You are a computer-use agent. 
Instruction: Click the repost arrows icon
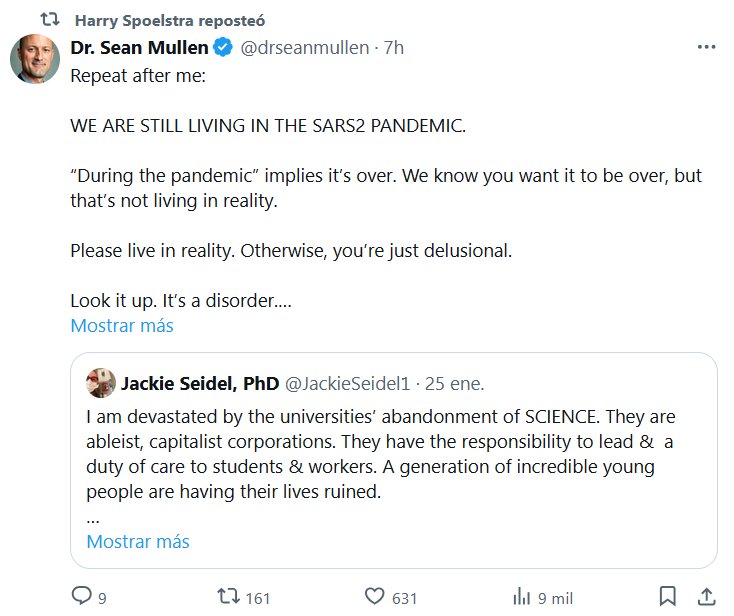pos(229,596)
